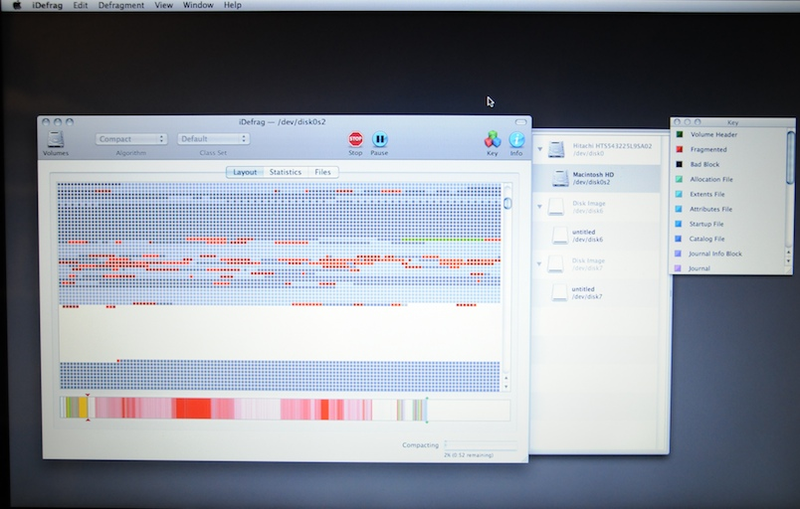Open the Defragment menu
This screenshot has width=800, height=509.
pos(121,5)
